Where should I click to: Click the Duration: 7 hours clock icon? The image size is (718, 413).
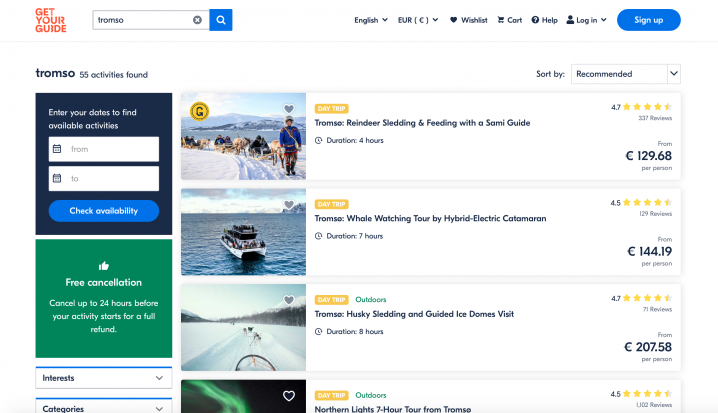pyautogui.click(x=319, y=236)
